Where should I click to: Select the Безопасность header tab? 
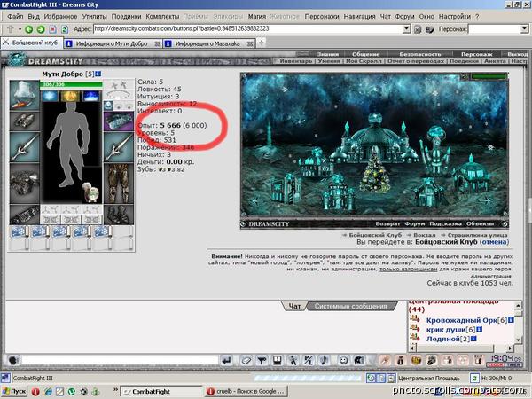point(420,54)
